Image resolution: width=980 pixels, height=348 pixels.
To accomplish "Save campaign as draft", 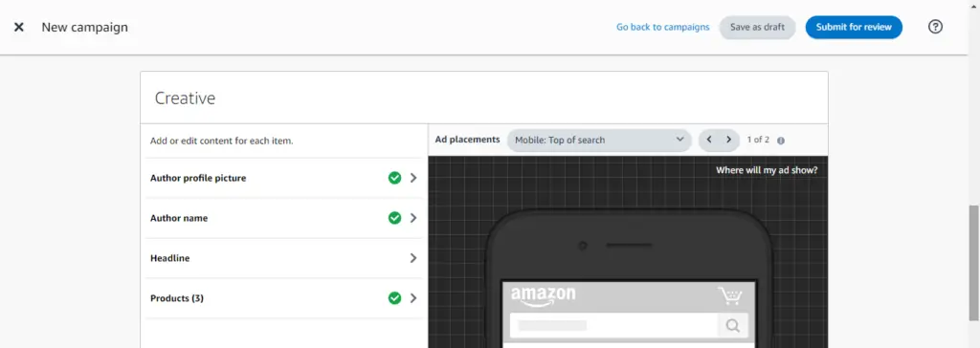I will (x=757, y=28).
